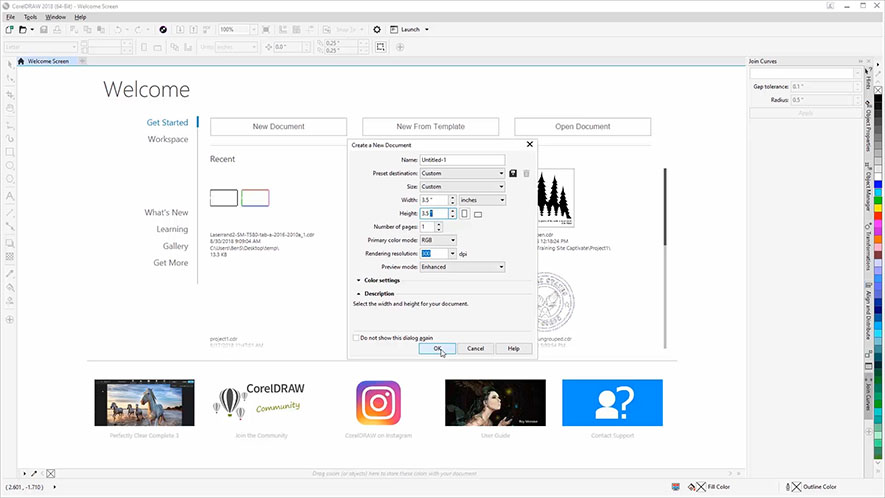Click the document Name input field

[x=462, y=160]
